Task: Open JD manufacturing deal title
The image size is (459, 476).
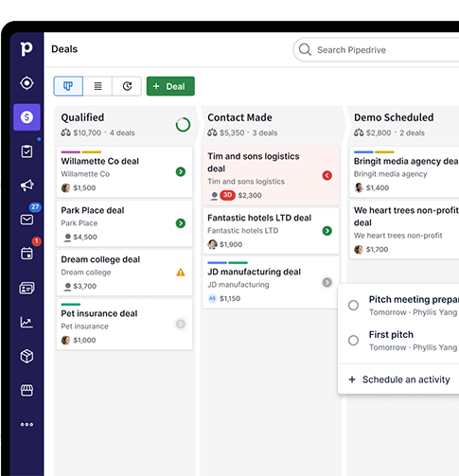Action: click(x=254, y=272)
